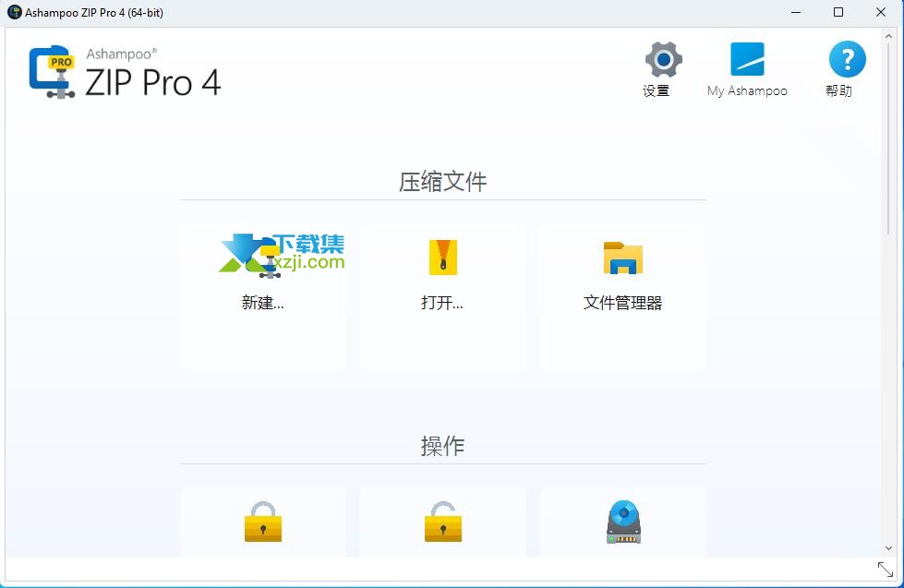Click the 文件管理器 label text
The width and height of the screenshot is (904, 588).
(622, 303)
